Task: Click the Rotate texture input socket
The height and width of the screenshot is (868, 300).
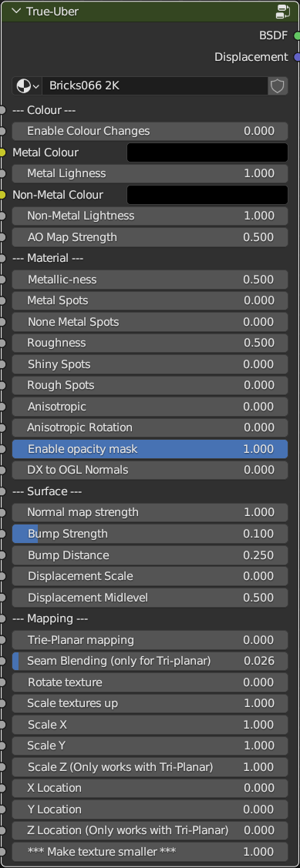Action: (x=2, y=682)
